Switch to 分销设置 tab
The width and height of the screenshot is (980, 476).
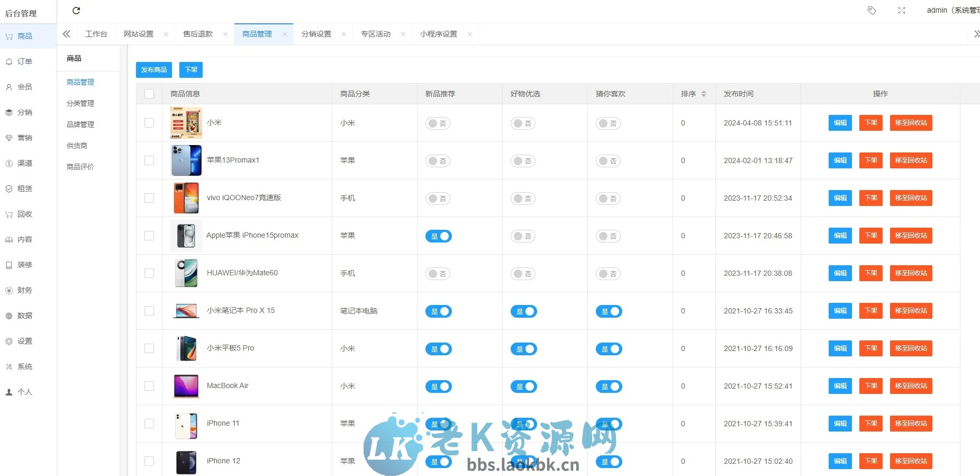[316, 34]
